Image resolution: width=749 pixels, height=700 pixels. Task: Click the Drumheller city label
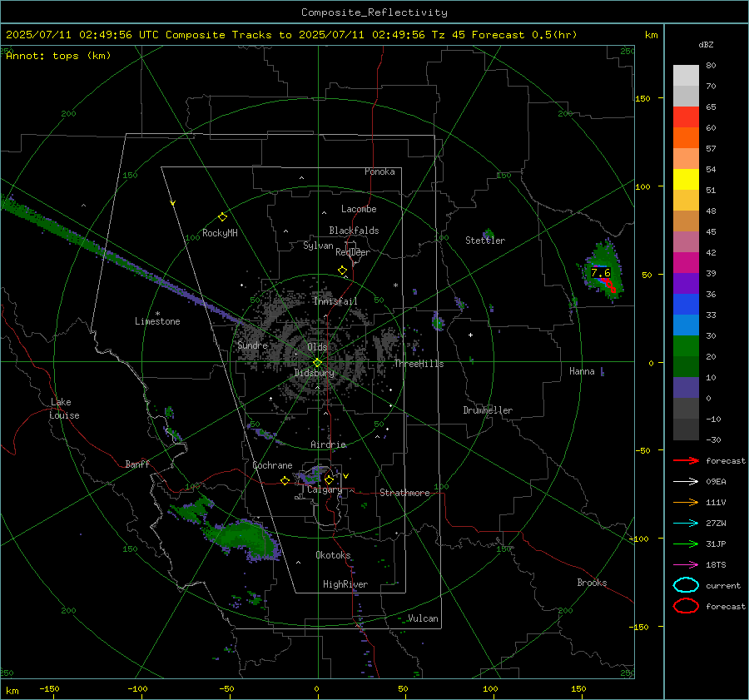[488, 410]
